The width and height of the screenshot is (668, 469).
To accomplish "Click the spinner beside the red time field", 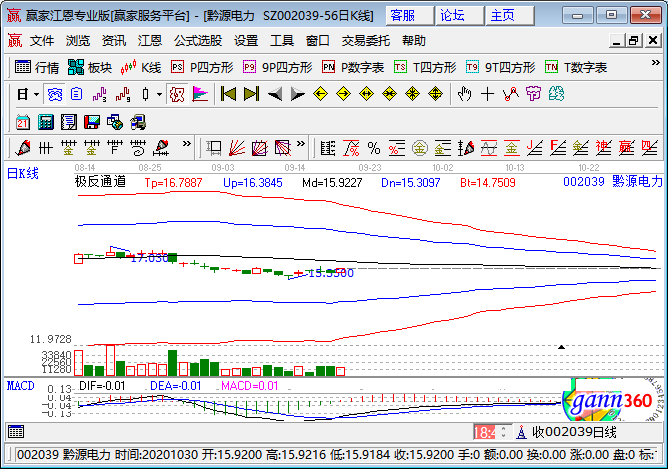I will (504, 432).
